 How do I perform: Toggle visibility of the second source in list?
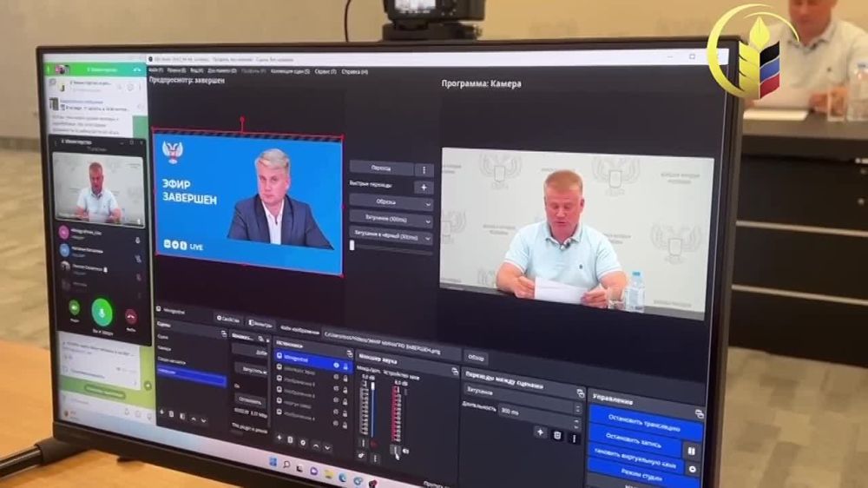point(335,377)
